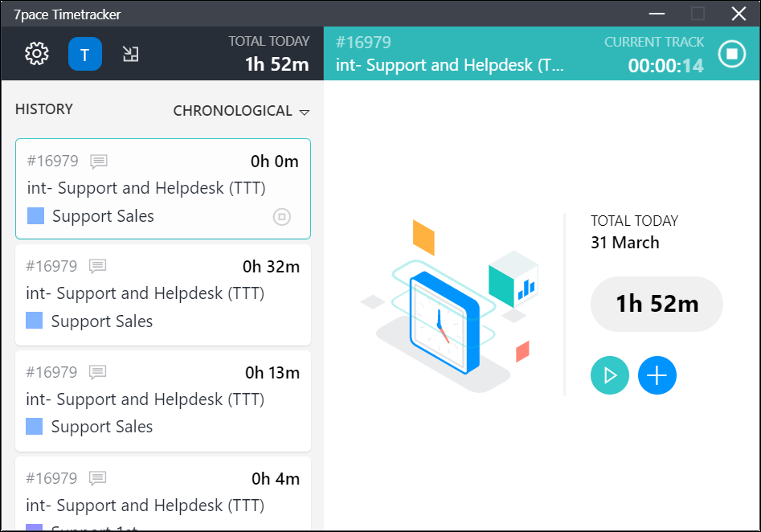Open settings via the gear icon
The image size is (761, 532).
point(37,54)
